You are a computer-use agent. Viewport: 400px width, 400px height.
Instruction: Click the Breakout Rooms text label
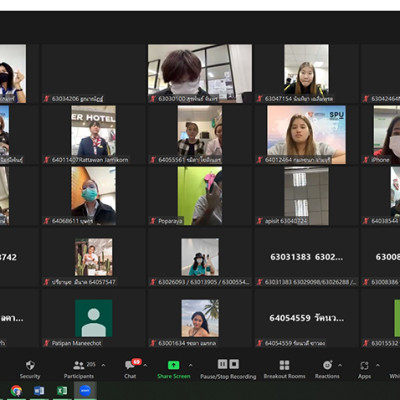tap(284, 376)
